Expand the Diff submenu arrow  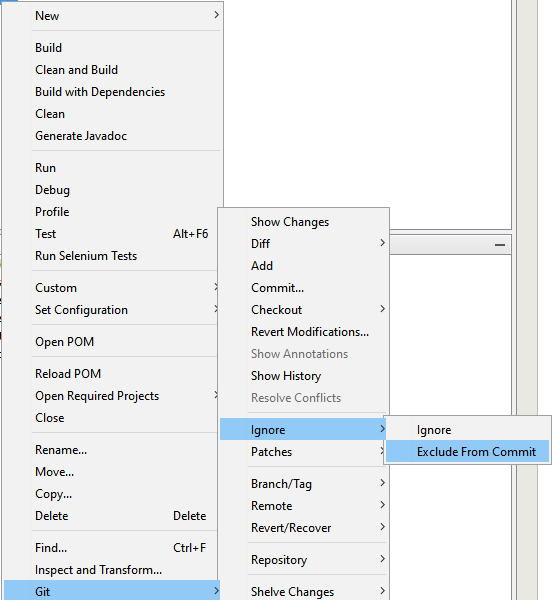pos(382,243)
